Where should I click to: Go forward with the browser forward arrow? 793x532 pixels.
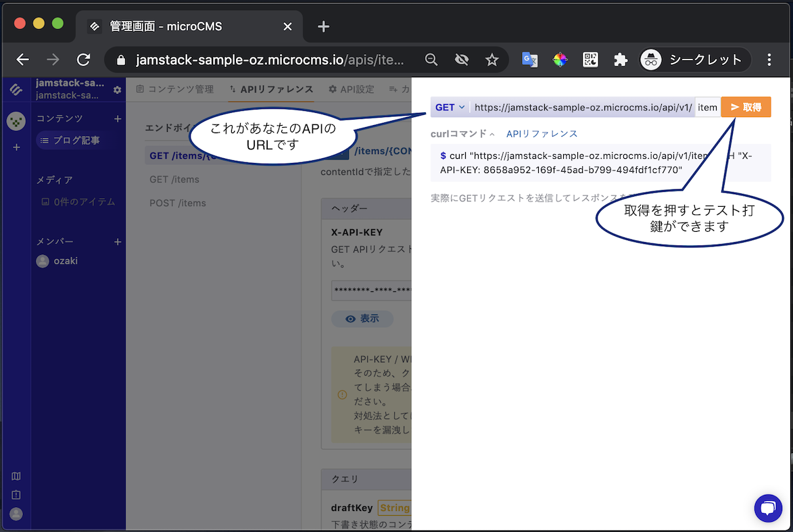tap(53, 59)
